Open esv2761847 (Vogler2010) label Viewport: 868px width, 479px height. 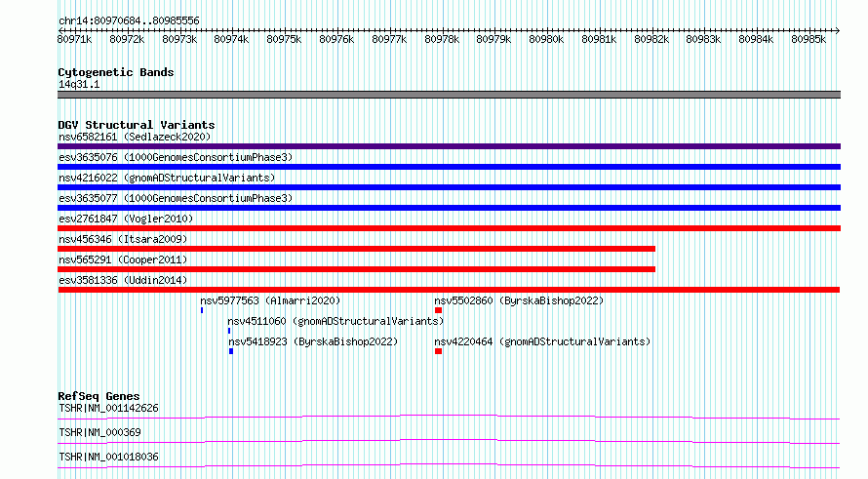(126, 219)
